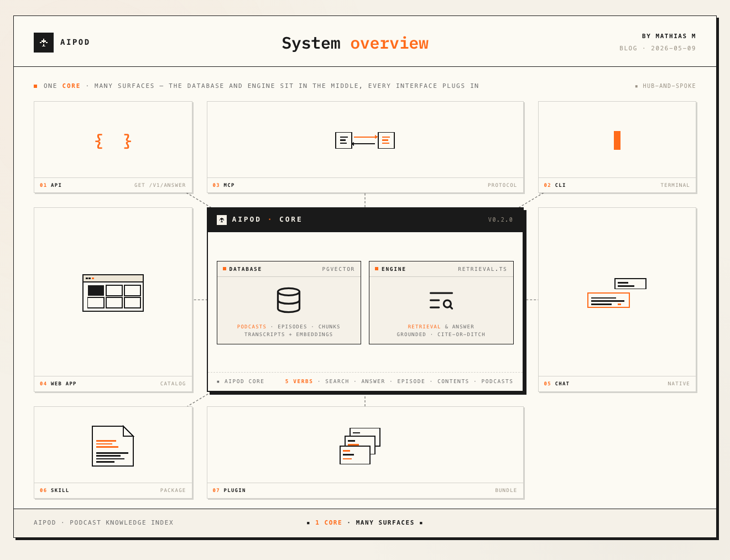Click the "ENGINE" heading

point(394,269)
